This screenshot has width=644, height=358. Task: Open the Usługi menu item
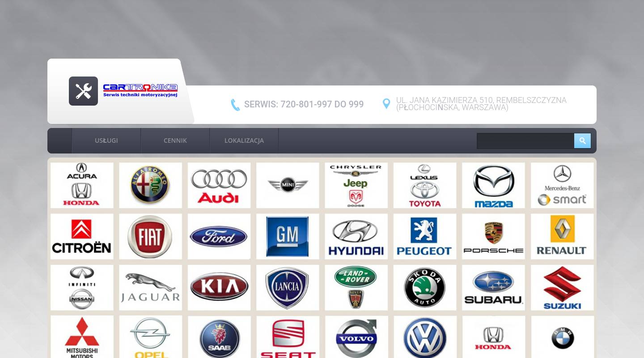106,141
